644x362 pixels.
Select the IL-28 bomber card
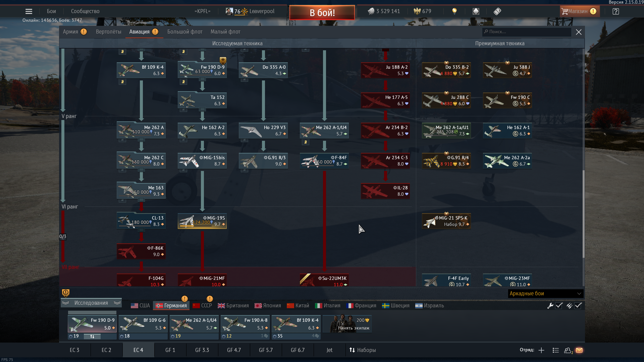coord(385,191)
